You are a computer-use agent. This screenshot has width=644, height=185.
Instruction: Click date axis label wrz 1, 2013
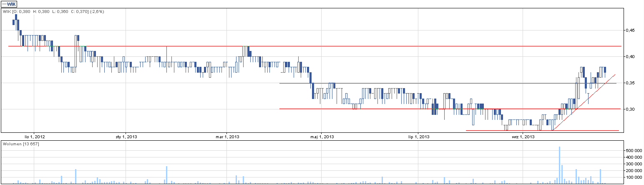[523, 137]
